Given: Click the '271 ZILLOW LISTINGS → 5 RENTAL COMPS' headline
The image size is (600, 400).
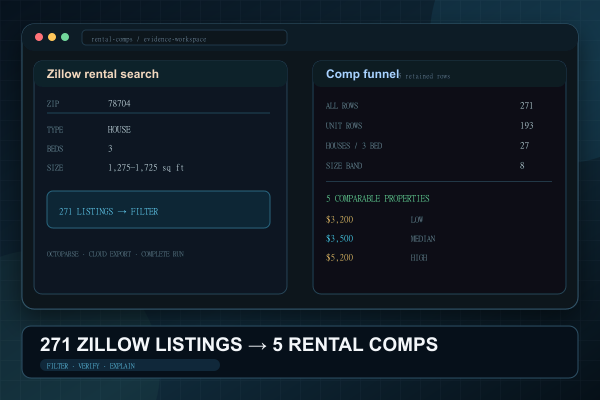Looking at the screenshot, I should (x=239, y=344).
